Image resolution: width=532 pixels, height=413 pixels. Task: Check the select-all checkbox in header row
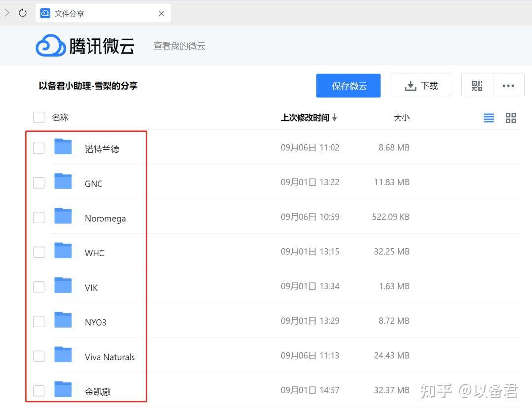pyautogui.click(x=39, y=117)
